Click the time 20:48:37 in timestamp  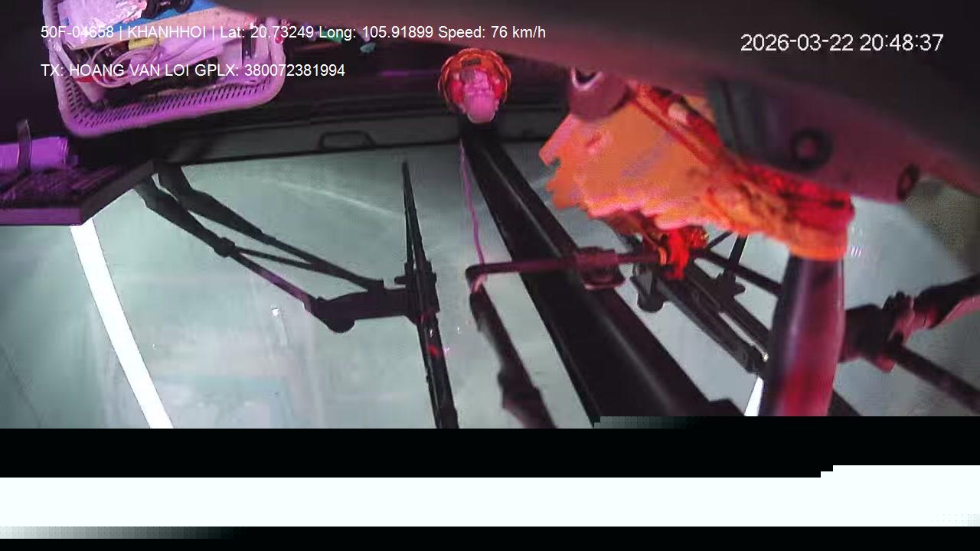(901, 43)
